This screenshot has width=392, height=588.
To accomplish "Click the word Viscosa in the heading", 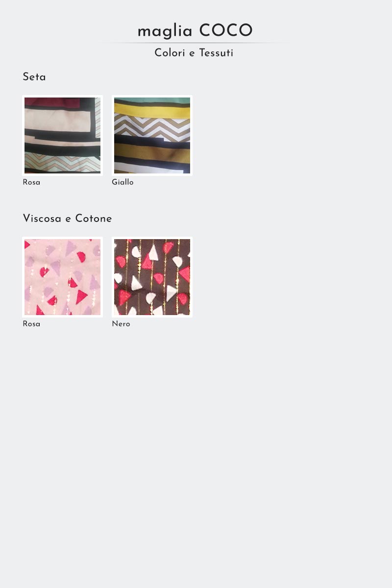I will (x=42, y=219).
